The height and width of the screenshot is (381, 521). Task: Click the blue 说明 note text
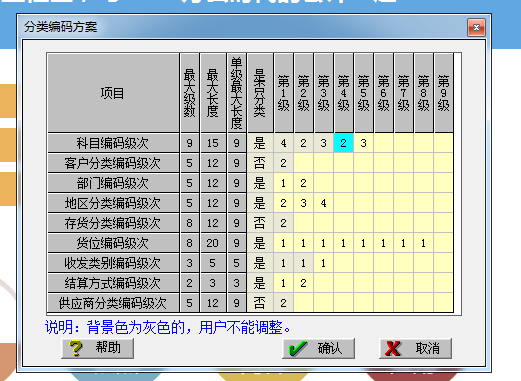tap(168, 327)
